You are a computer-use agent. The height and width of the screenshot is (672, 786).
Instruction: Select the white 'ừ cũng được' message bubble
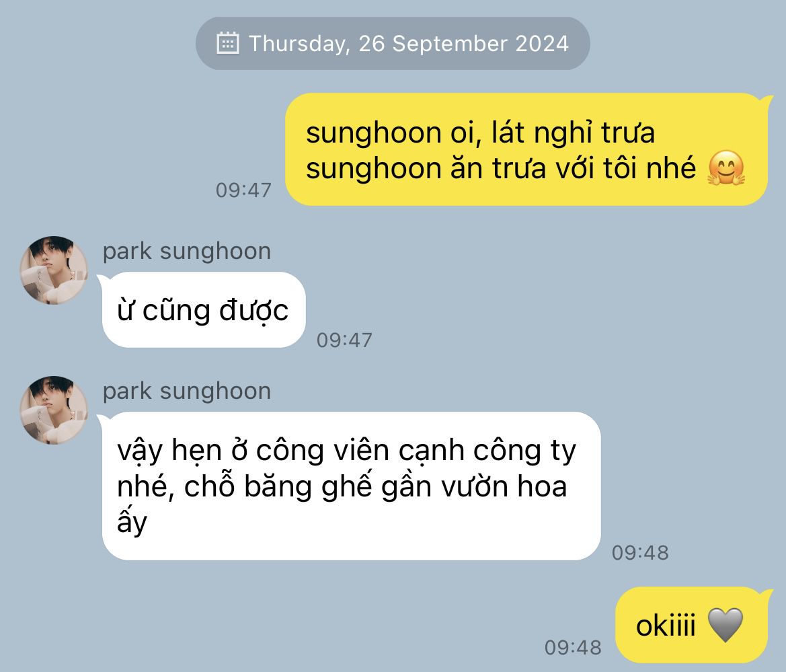click(202, 310)
